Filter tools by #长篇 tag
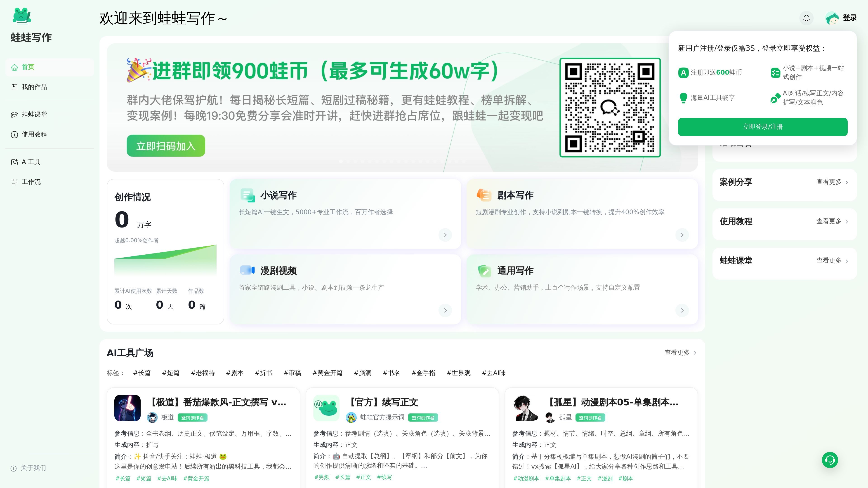 (x=142, y=373)
